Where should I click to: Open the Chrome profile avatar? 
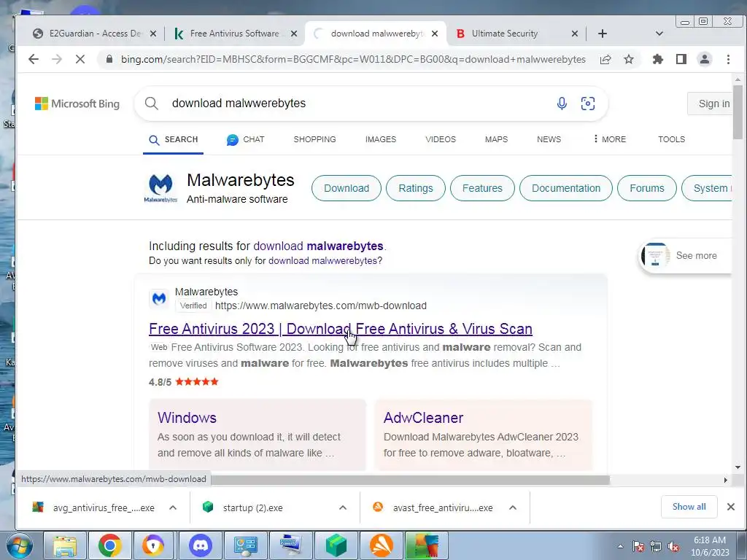click(705, 60)
